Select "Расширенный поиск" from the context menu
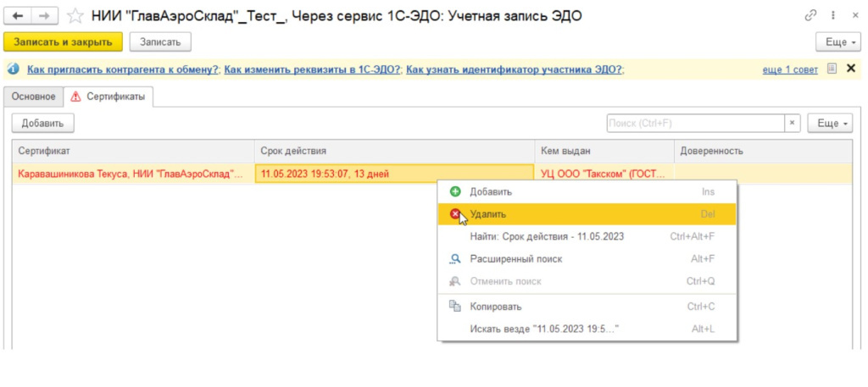The height and width of the screenshot is (387, 868). (x=515, y=258)
